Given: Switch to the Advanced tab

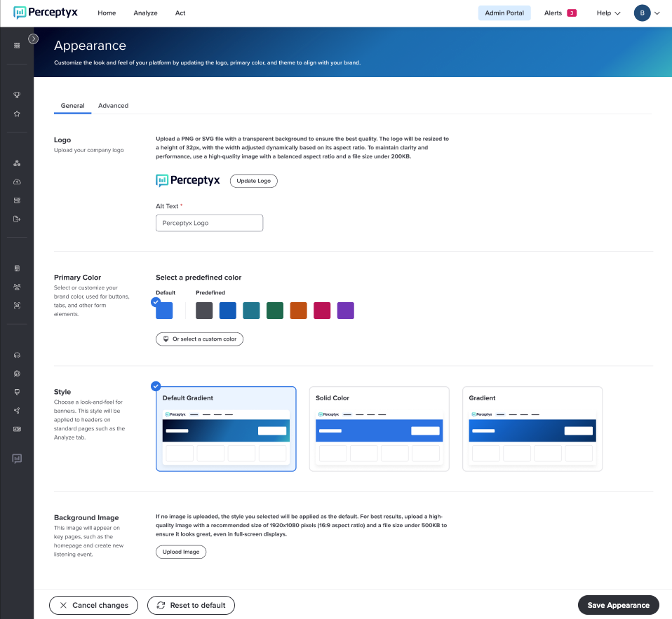Looking at the screenshot, I should [113, 106].
